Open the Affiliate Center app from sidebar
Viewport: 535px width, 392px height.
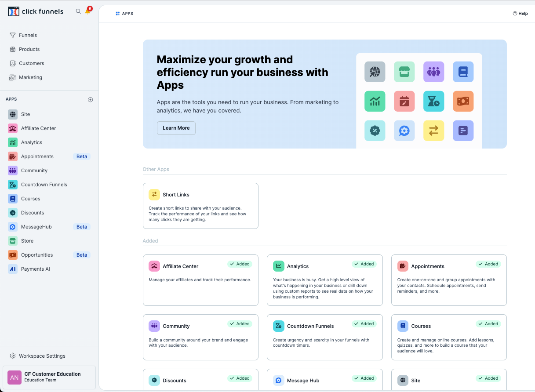12,128
